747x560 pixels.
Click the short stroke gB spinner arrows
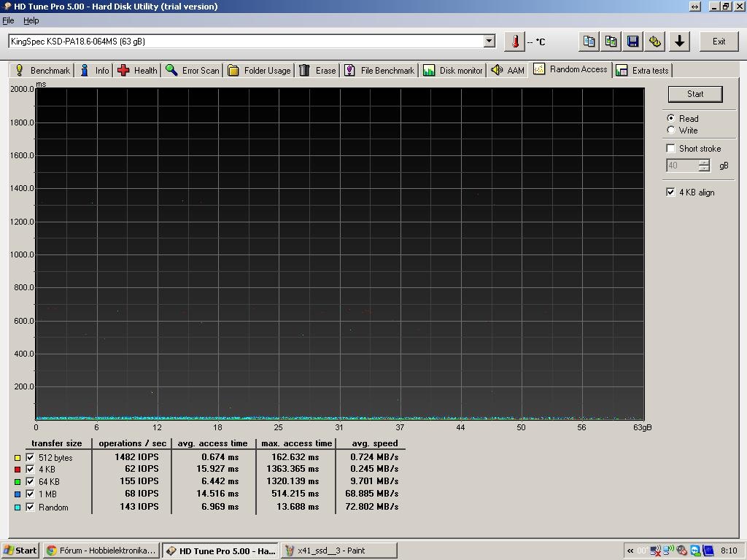pos(704,166)
